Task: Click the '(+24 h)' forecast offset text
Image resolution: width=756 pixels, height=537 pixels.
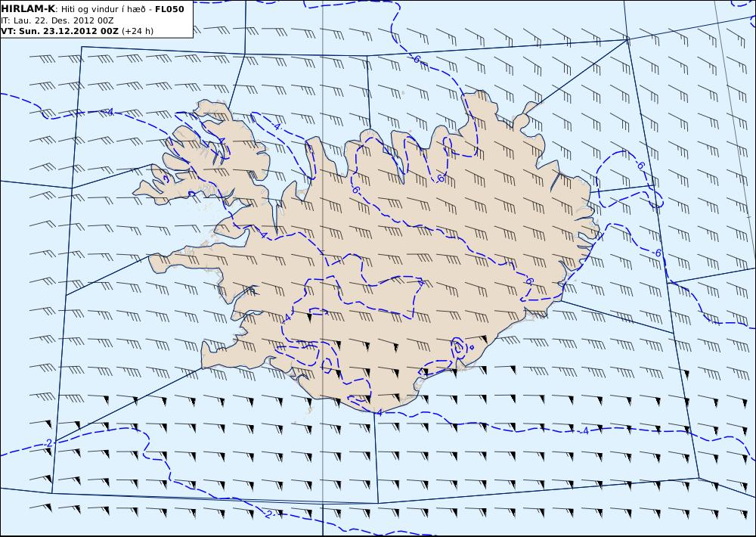Action: click(x=138, y=31)
